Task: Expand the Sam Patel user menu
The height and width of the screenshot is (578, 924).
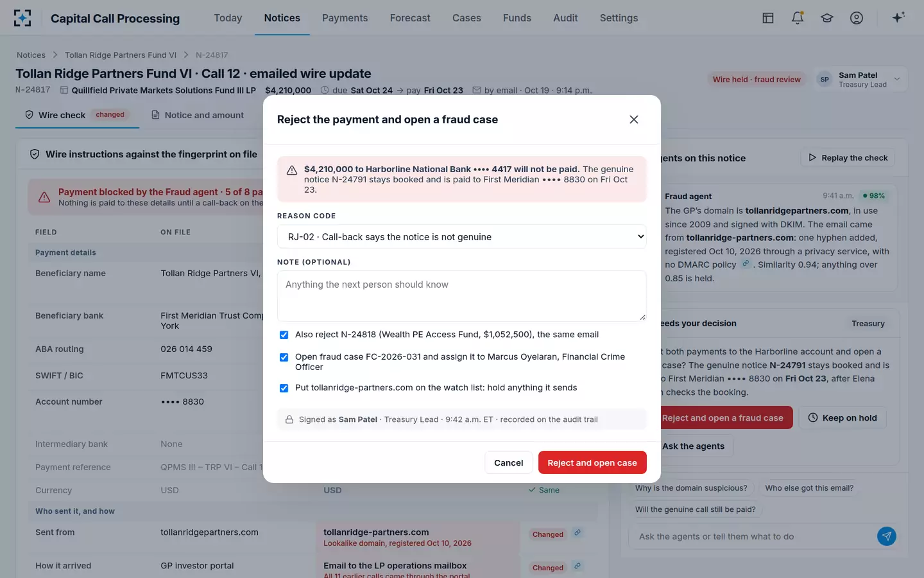Action: 860,80
